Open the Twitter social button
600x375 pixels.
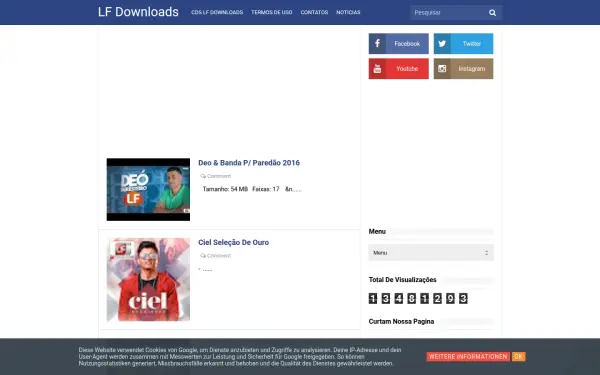pos(463,44)
